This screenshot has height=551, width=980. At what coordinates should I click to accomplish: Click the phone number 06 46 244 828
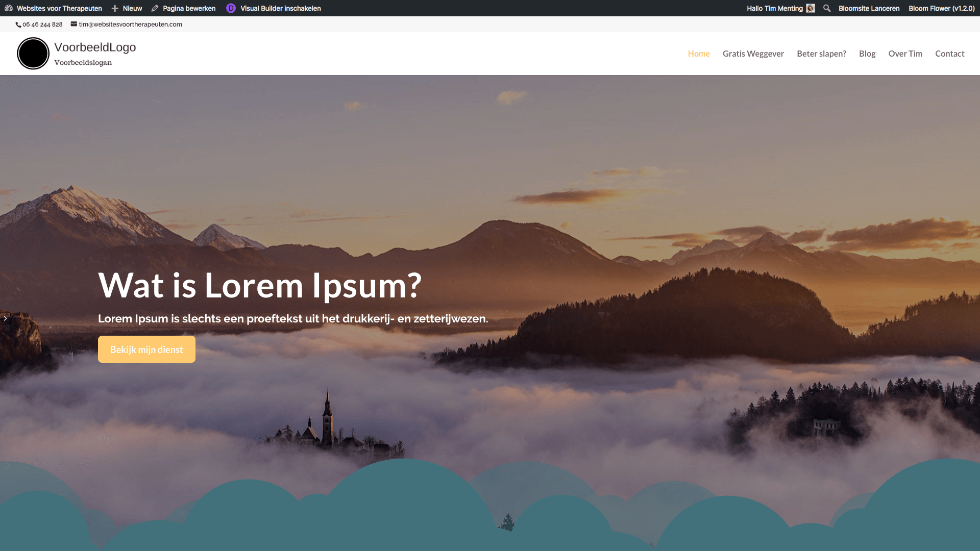42,24
